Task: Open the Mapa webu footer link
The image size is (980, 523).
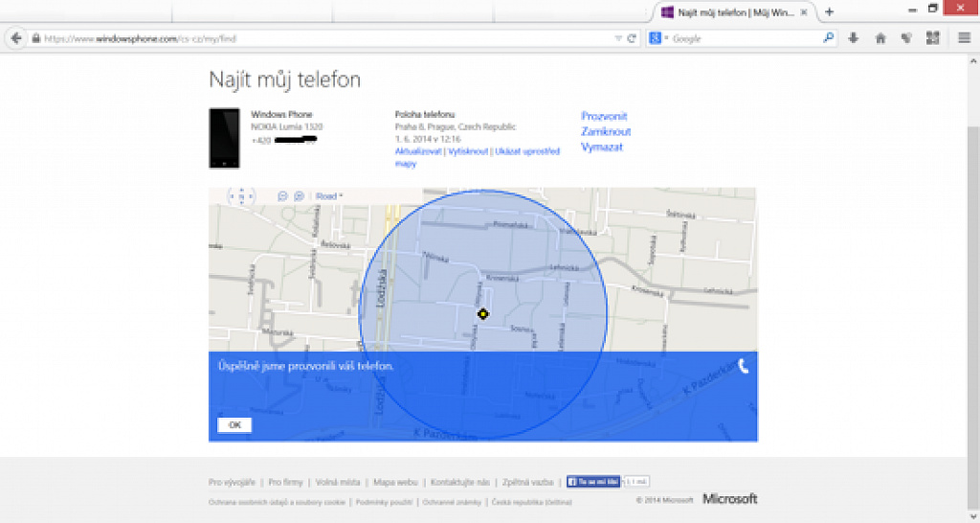Action: (395, 483)
